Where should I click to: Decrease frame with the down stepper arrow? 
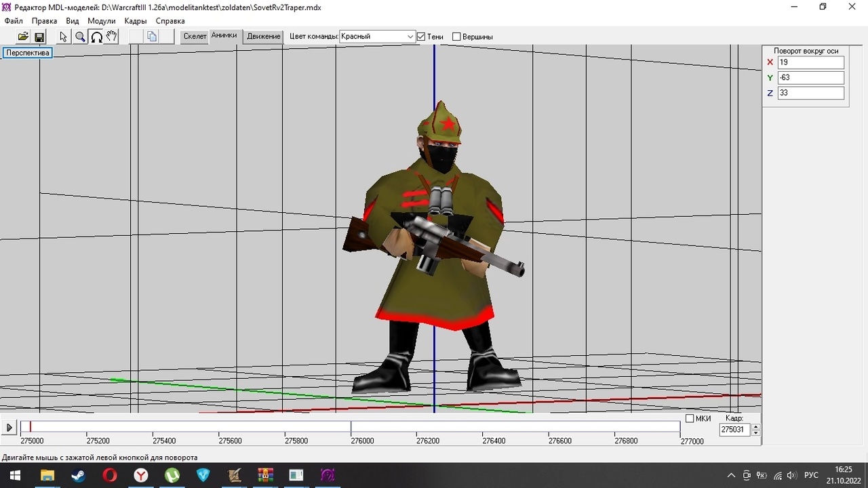[x=755, y=433]
